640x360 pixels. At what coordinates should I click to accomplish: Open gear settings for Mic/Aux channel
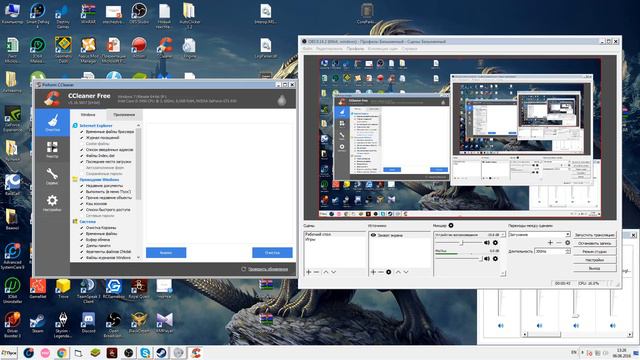click(495, 259)
